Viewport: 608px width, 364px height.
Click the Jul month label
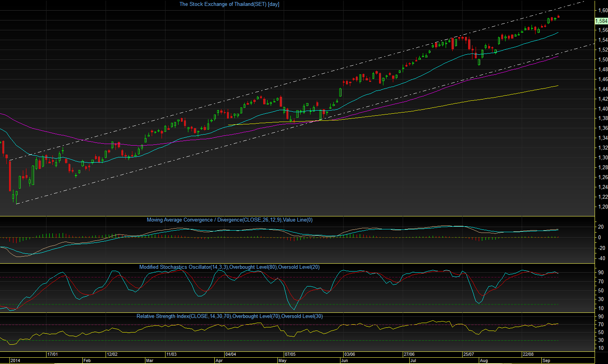[413, 361]
